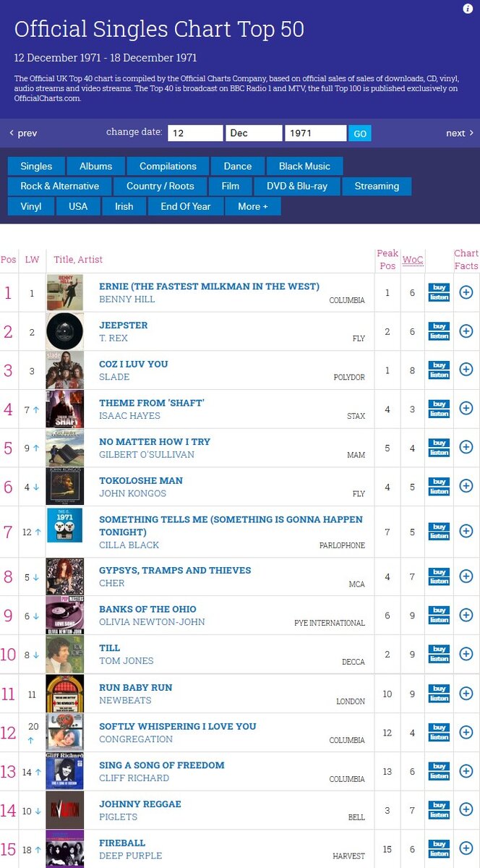Click the GO button for date change
This screenshot has height=868, width=480.
tap(359, 133)
